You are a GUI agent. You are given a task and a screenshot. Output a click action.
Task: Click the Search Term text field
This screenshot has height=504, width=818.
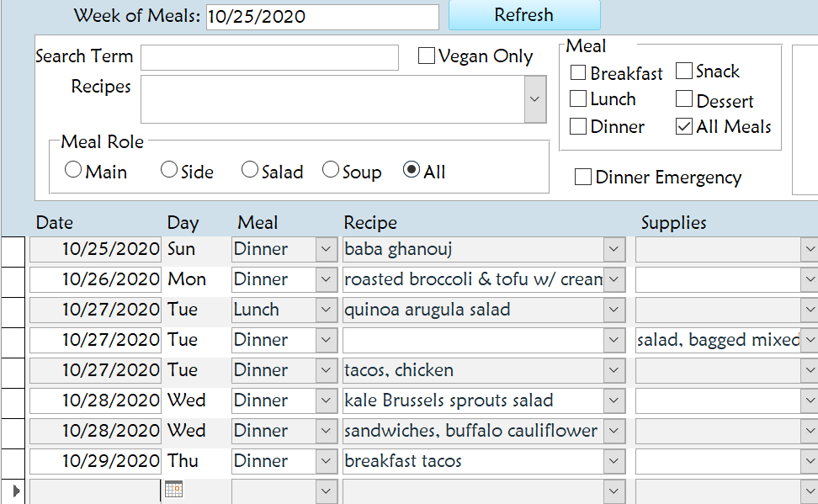pos(269,57)
